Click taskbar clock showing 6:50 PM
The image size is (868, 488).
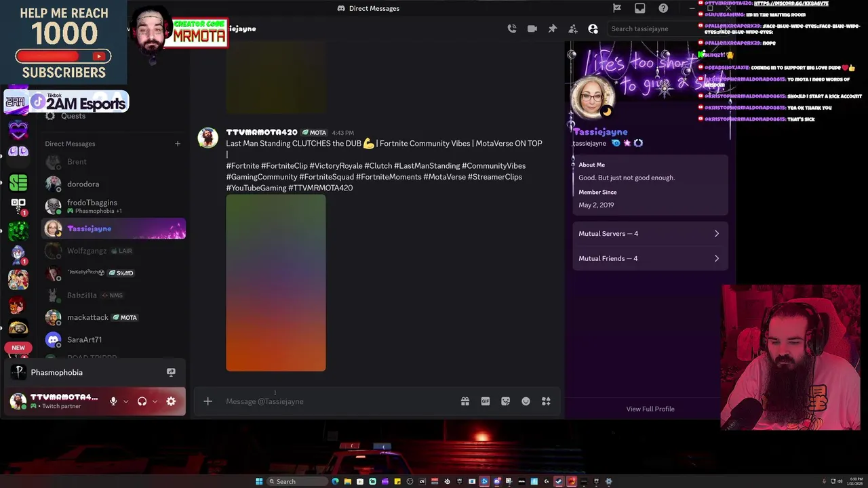854,482
